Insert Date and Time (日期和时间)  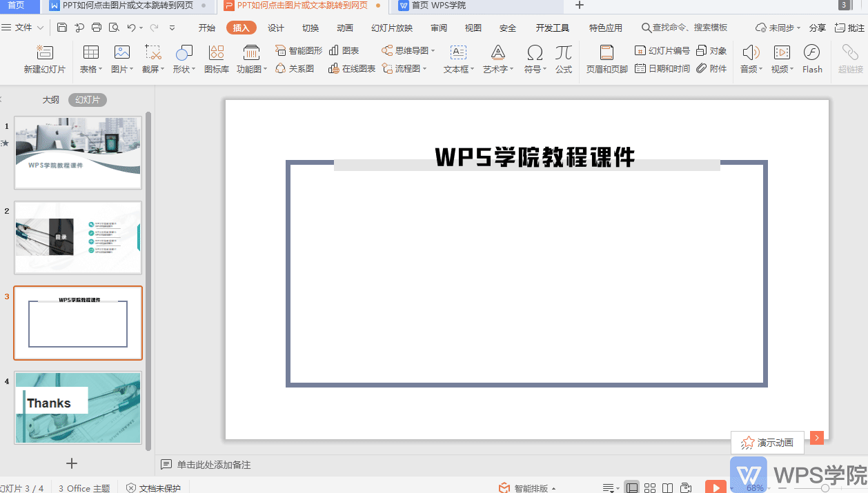[662, 68]
